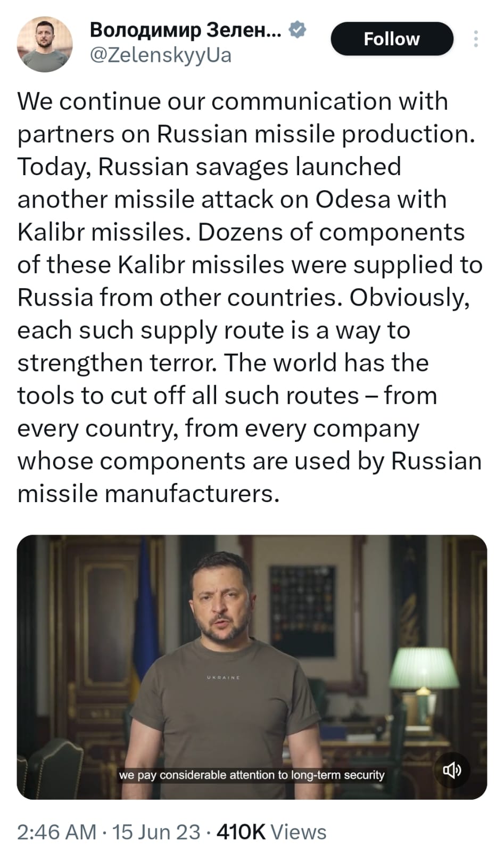Tap 'Kalibr missiles. Dozens of components' line

click(241, 232)
